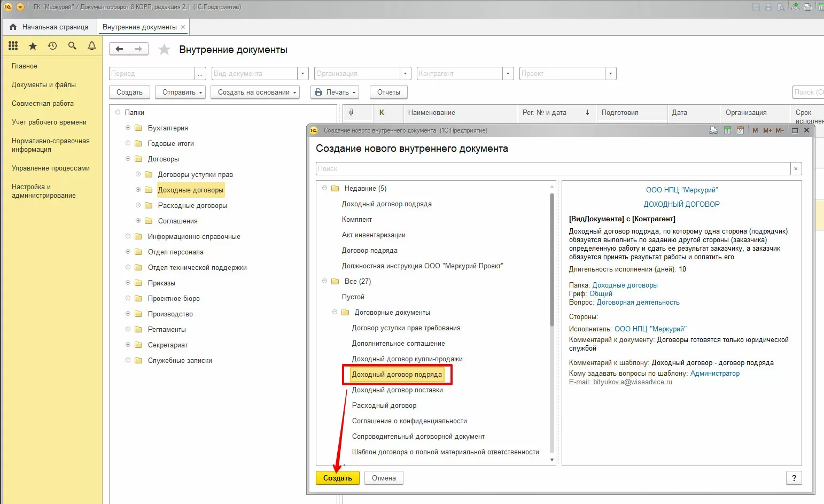Open Проект filter dropdown
Screen dimensions: 824x504
(611, 74)
